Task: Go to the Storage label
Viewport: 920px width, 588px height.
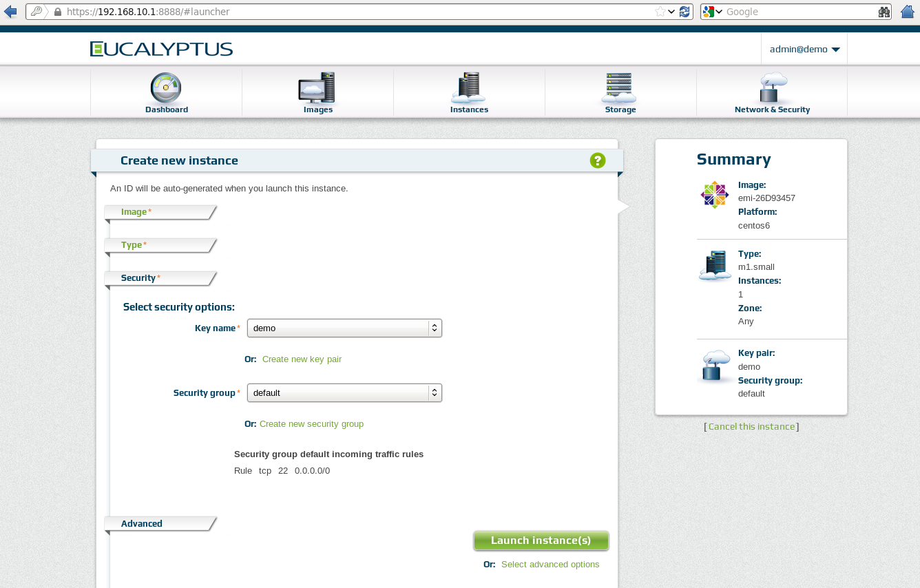Action: (x=620, y=109)
